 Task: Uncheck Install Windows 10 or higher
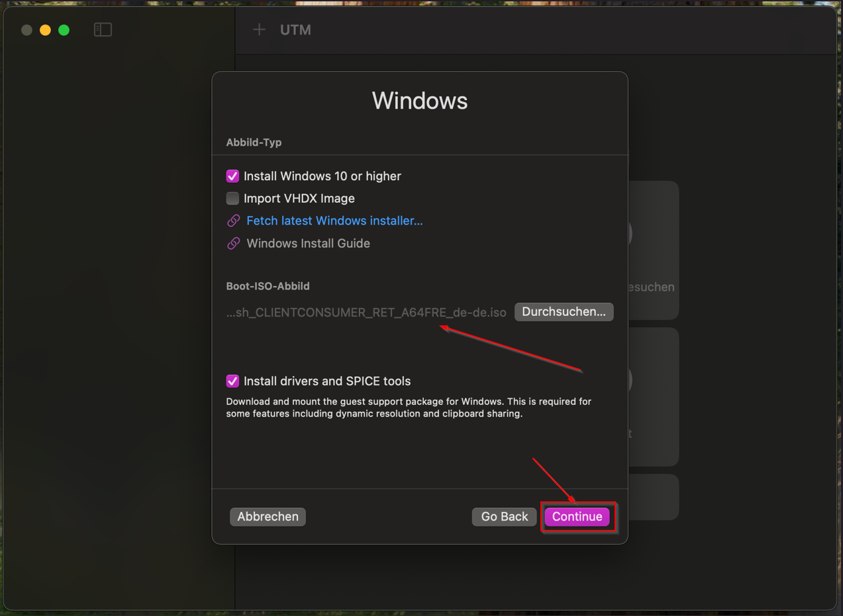[x=232, y=176]
